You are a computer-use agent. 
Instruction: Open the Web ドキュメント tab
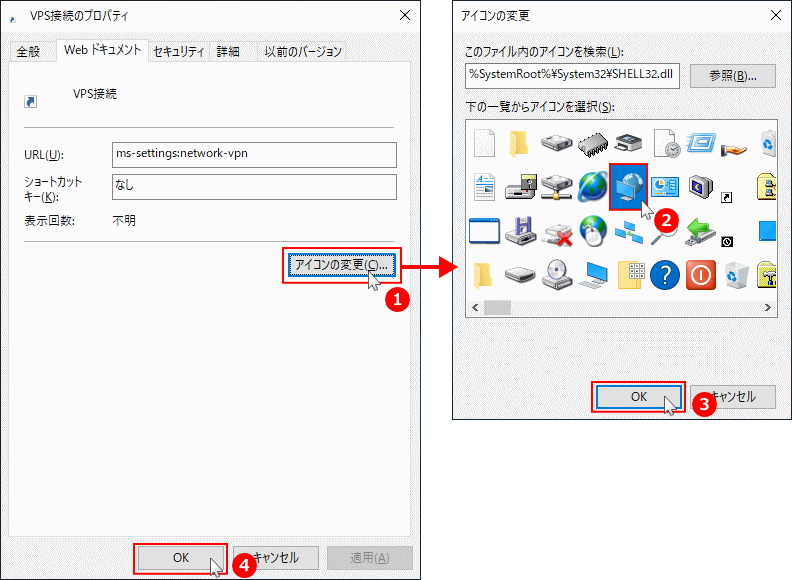click(x=103, y=50)
